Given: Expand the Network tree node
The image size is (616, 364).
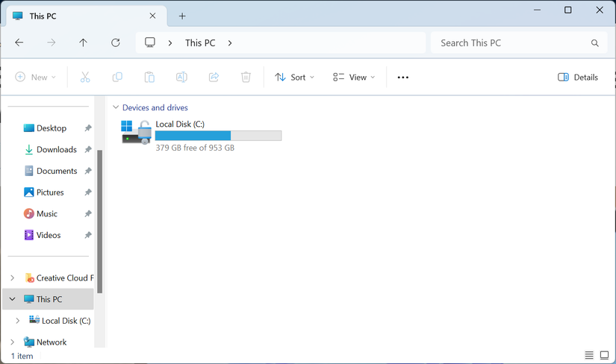Looking at the screenshot, I should (x=12, y=342).
